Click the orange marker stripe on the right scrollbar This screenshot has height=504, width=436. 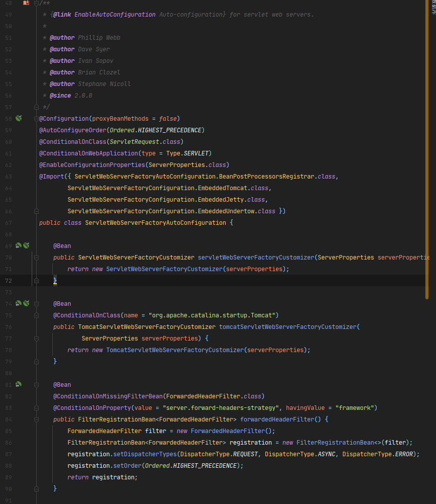tap(427, 149)
